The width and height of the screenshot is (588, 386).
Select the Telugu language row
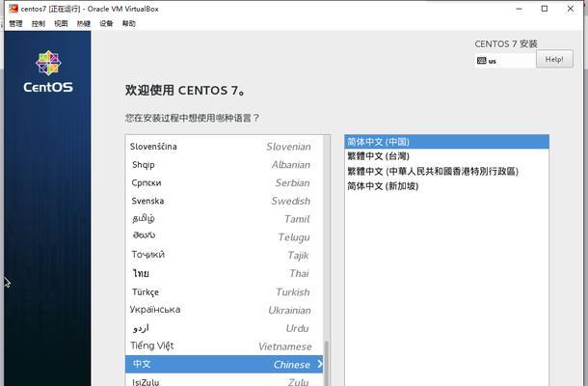(224, 237)
